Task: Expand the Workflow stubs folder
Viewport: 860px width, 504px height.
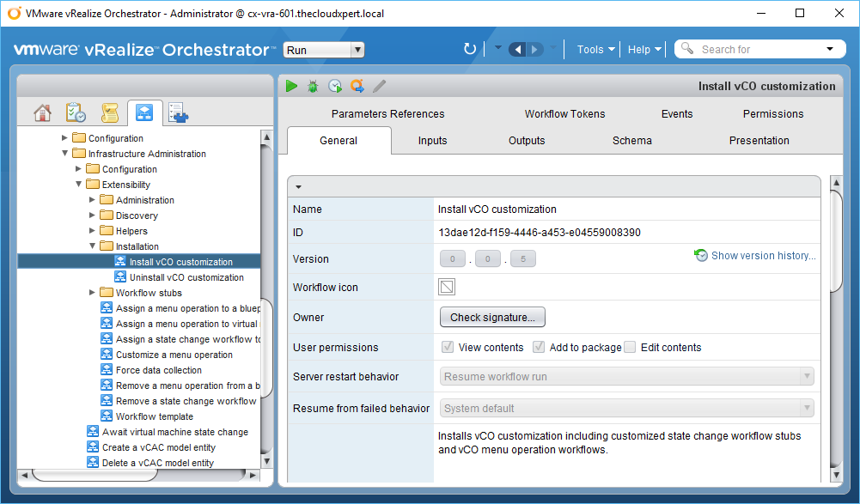Action: point(93,293)
